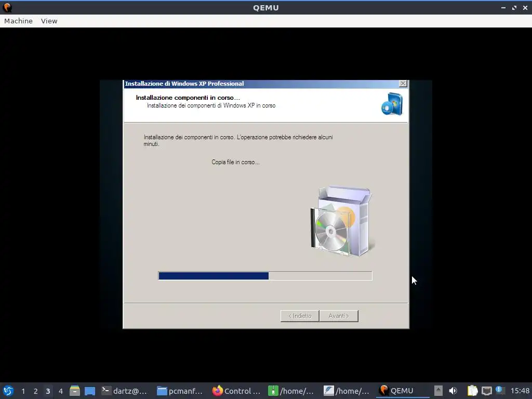
Task: Close the QEMU window
Action: point(525,7)
